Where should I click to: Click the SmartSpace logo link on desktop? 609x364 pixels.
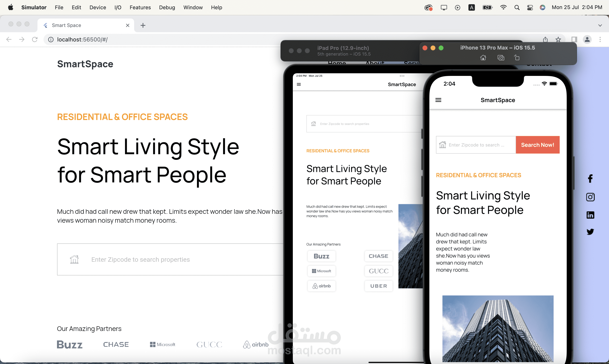85,64
